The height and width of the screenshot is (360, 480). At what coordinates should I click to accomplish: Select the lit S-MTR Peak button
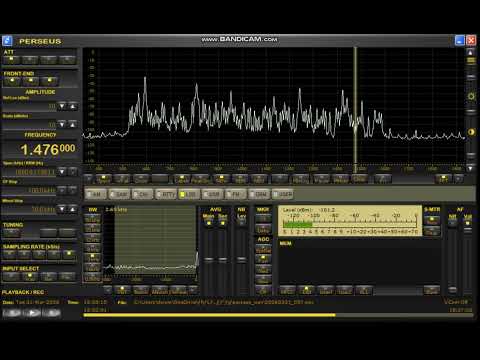[x=432, y=220]
